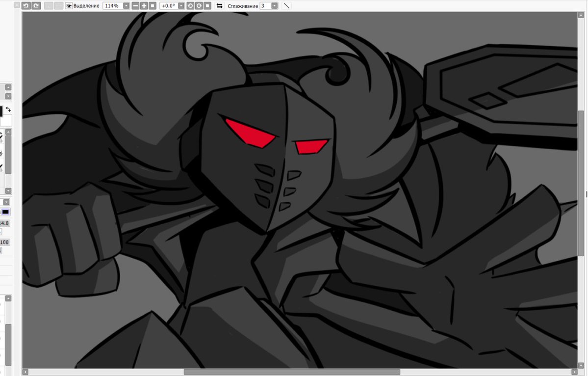Click the tool list scroll-up arrow
This screenshot has height=376, width=588.
click(8, 132)
